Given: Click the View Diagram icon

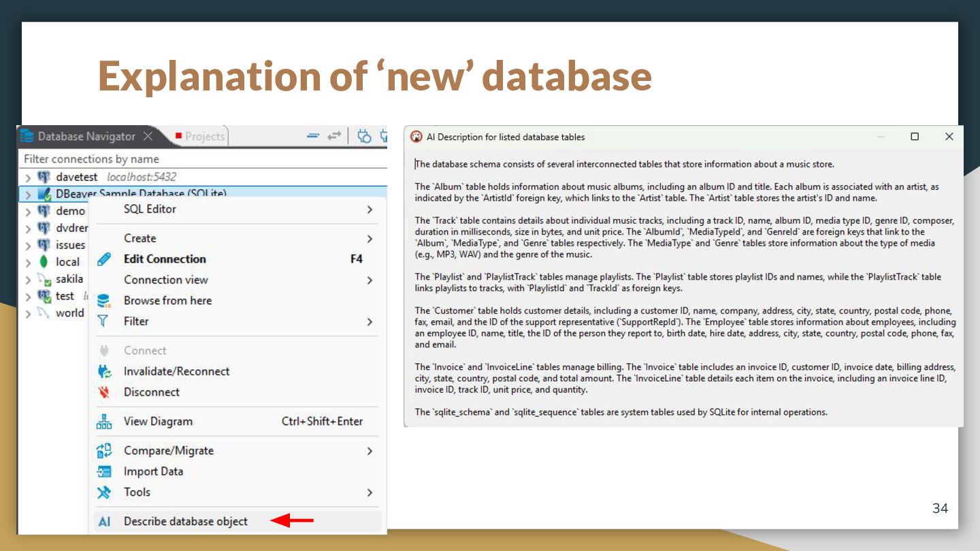Looking at the screenshot, I should tap(104, 422).
